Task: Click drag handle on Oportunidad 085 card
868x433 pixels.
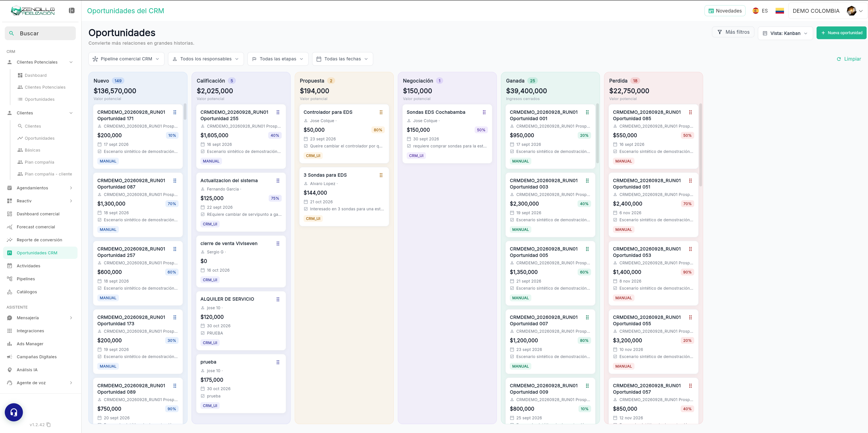Action: coord(690,112)
